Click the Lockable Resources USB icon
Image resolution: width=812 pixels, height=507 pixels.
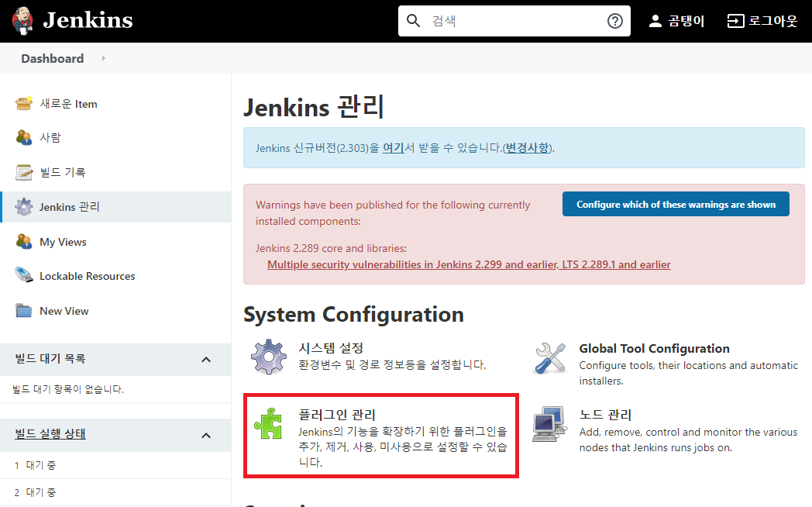point(24,275)
